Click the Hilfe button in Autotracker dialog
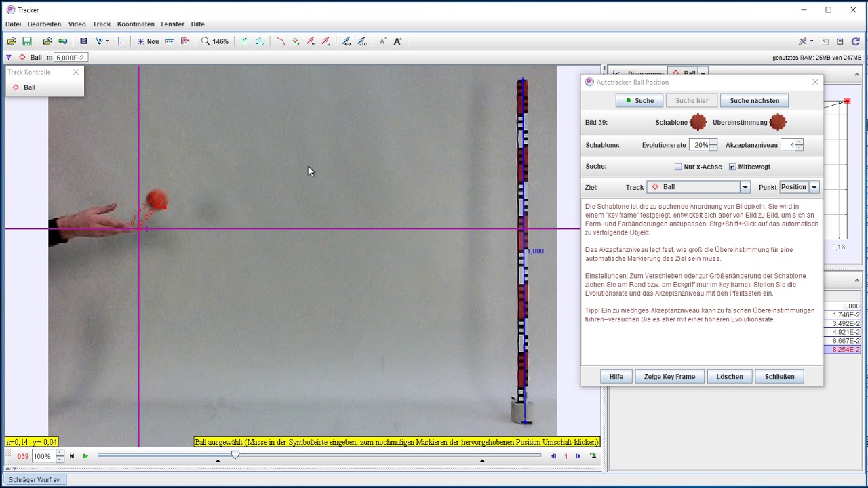 pyautogui.click(x=616, y=377)
